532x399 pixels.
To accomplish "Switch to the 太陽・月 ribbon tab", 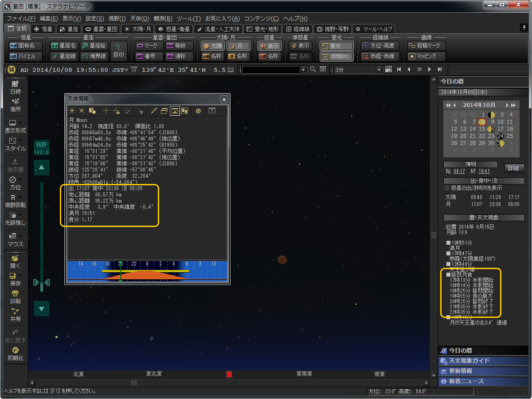I will tap(138, 29).
